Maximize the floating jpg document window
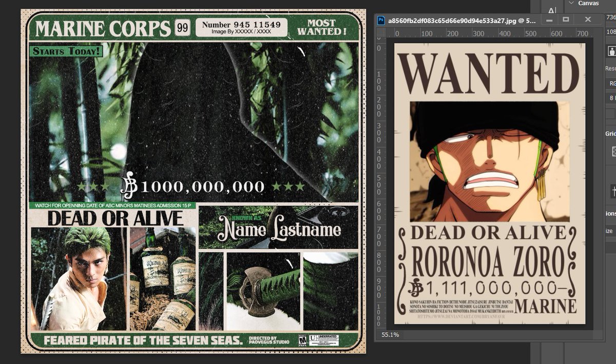 click(x=566, y=20)
